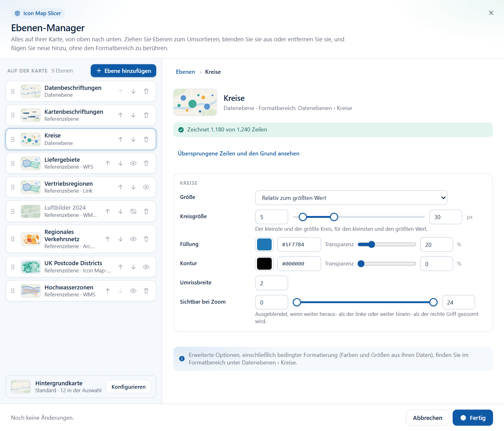Move Liefergebiete layer up
The image size is (504, 431).
click(x=108, y=163)
